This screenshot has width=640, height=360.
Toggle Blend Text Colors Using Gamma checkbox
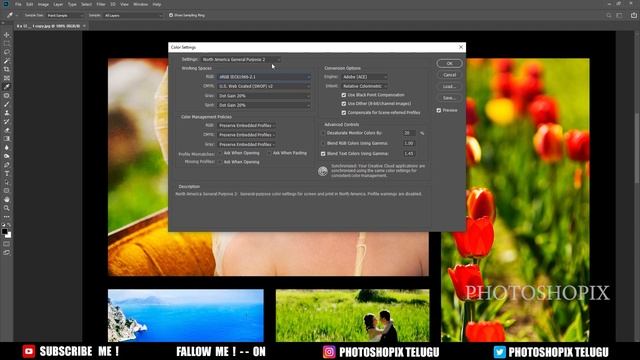[x=323, y=154]
